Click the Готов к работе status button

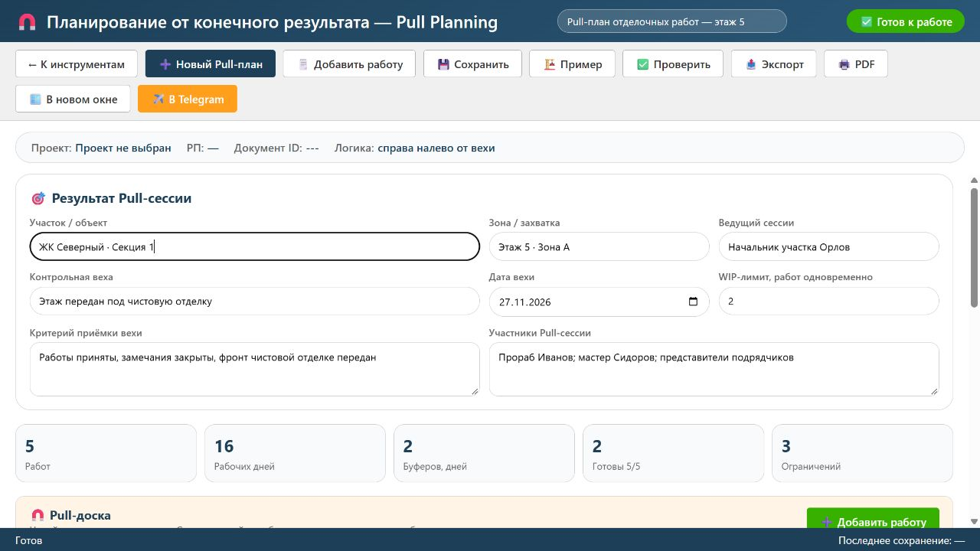(x=906, y=21)
